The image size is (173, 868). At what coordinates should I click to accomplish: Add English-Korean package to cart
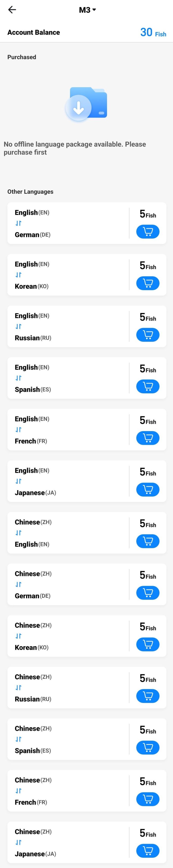click(148, 283)
